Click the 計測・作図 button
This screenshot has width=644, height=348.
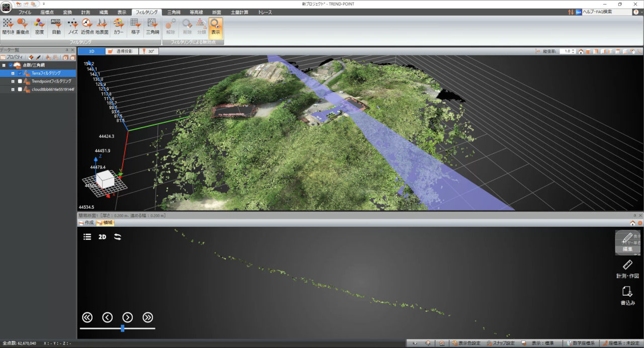pyautogui.click(x=627, y=269)
